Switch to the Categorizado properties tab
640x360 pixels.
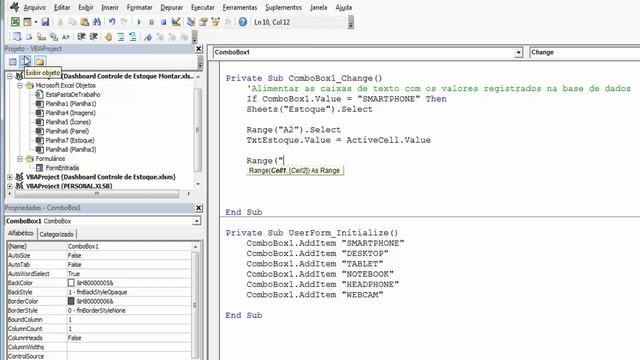(x=56, y=234)
